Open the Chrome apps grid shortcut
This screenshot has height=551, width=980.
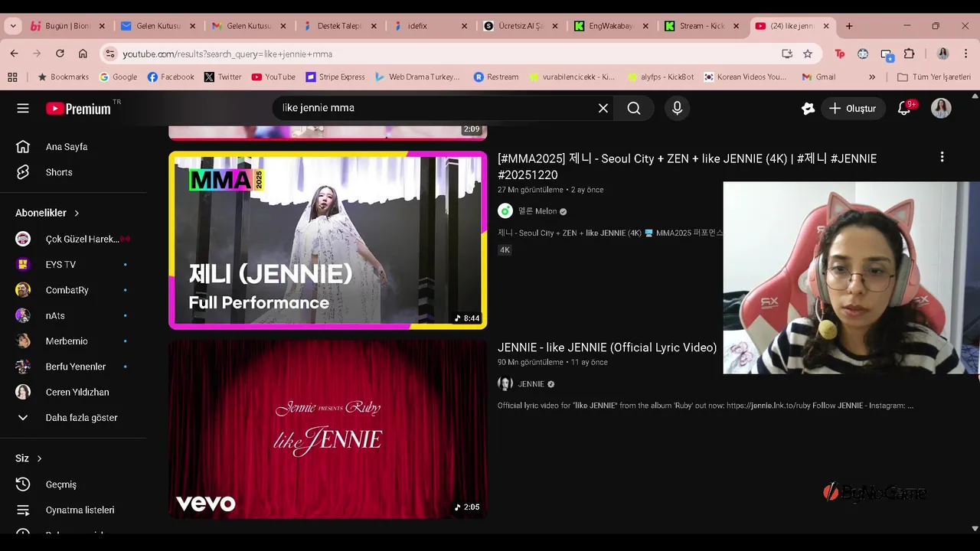pyautogui.click(x=12, y=77)
